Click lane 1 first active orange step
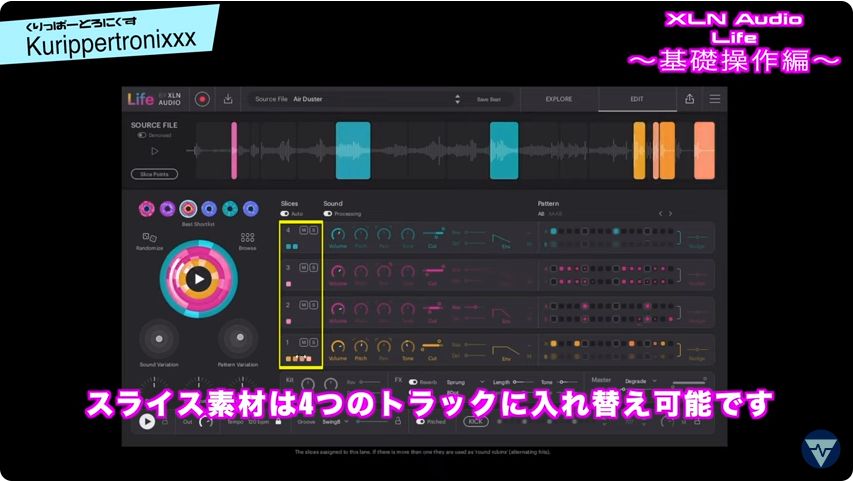This screenshot has width=853, height=481. coord(554,344)
